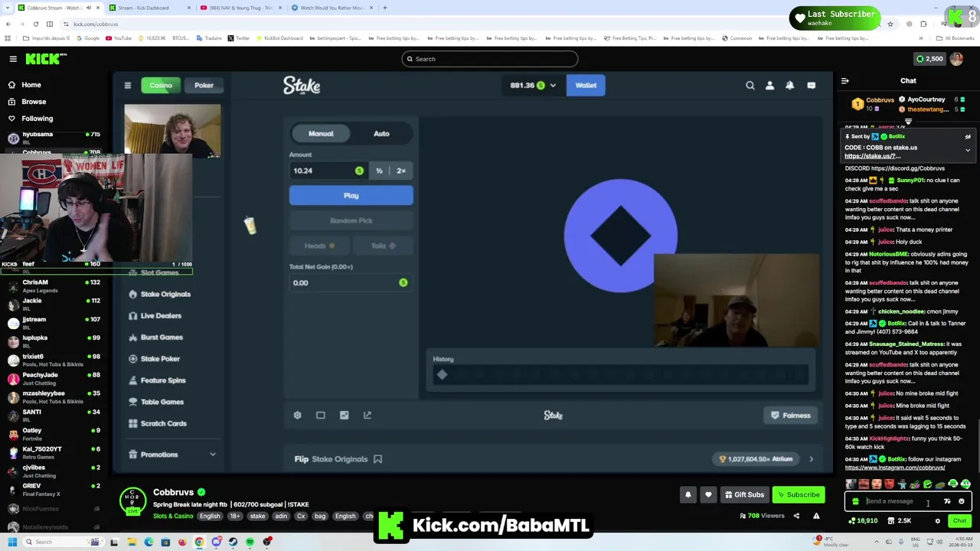Click the gift icon in chat input
The height and width of the screenshot is (551, 980).
click(x=855, y=501)
